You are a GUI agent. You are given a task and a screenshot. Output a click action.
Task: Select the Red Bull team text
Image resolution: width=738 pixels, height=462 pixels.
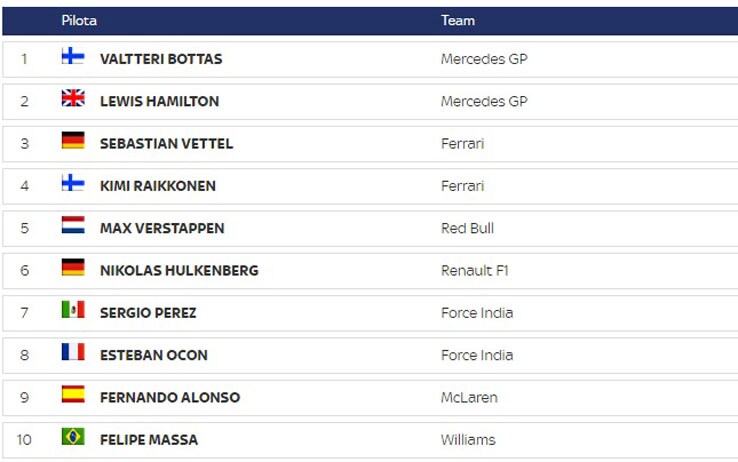[467, 228]
